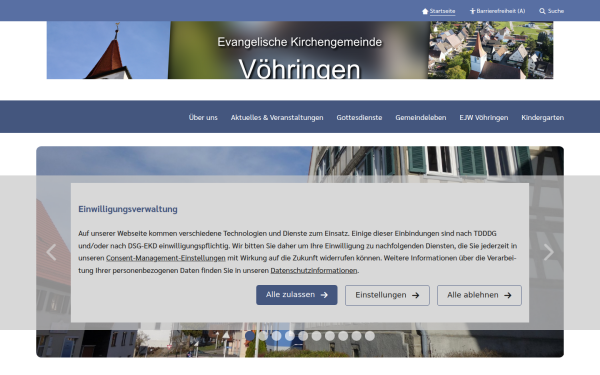Open the Gemeindeleben menu item
This screenshot has height=375, width=600.
[x=421, y=117]
